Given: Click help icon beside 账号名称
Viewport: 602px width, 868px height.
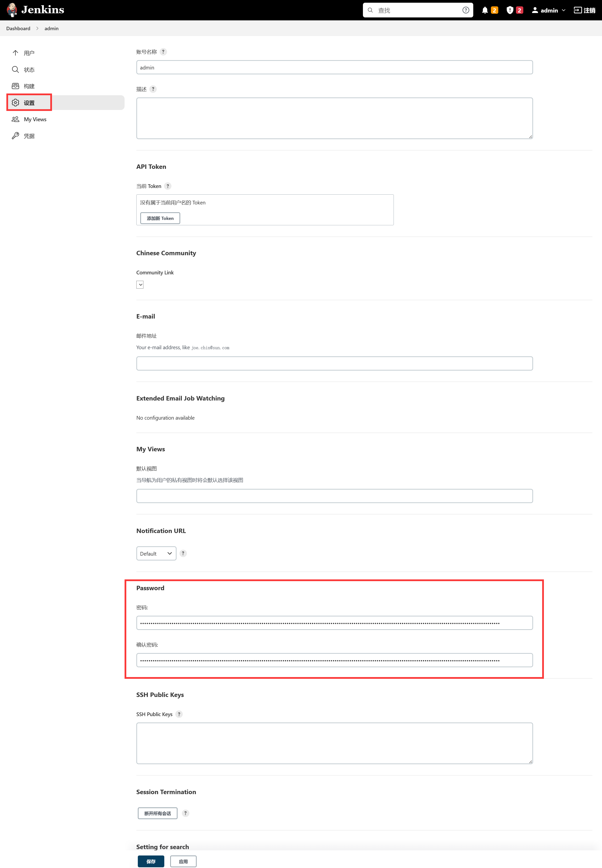Looking at the screenshot, I should (163, 52).
